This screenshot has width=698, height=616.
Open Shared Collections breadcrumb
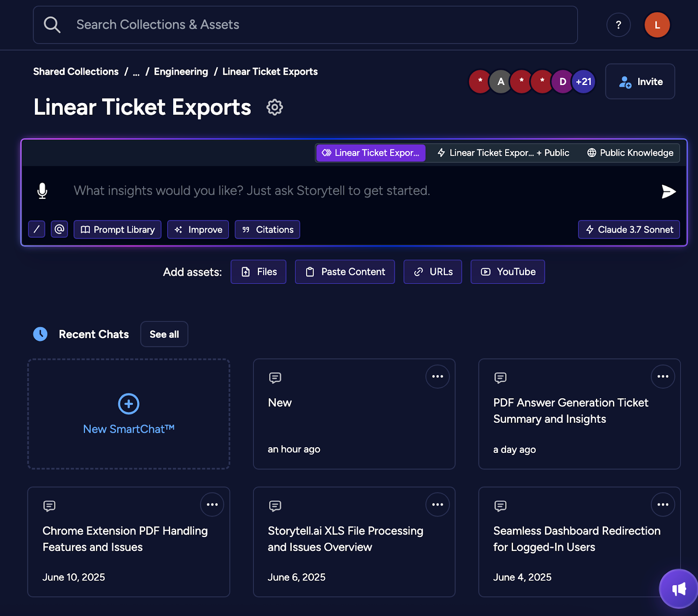click(x=76, y=72)
